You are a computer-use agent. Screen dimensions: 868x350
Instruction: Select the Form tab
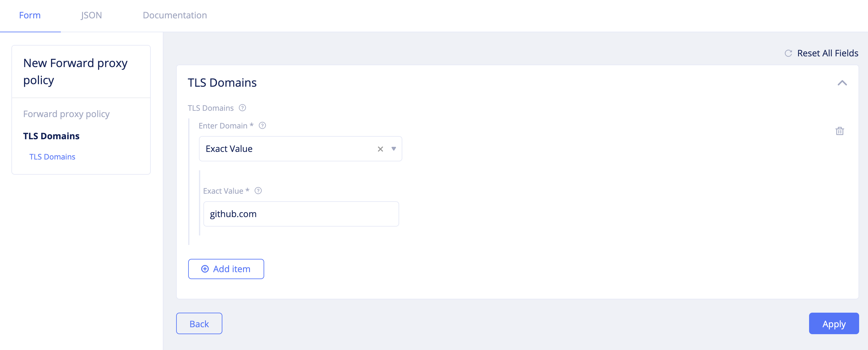pyautogui.click(x=30, y=15)
